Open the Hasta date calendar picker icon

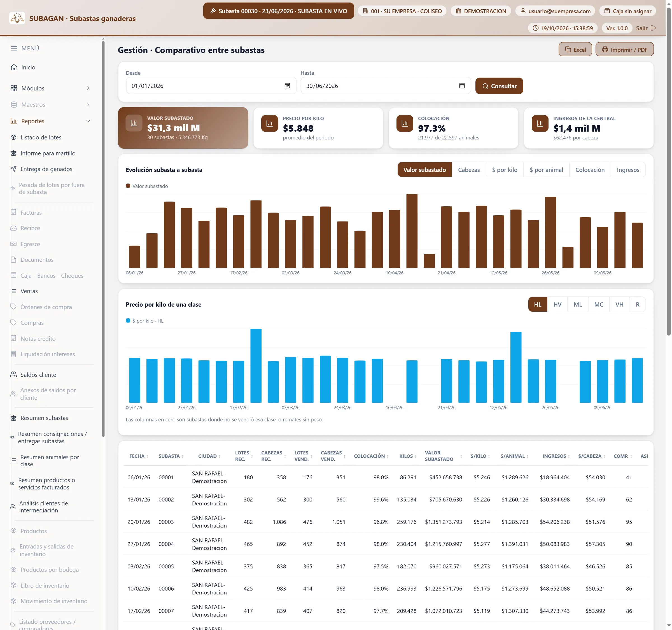point(462,86)
